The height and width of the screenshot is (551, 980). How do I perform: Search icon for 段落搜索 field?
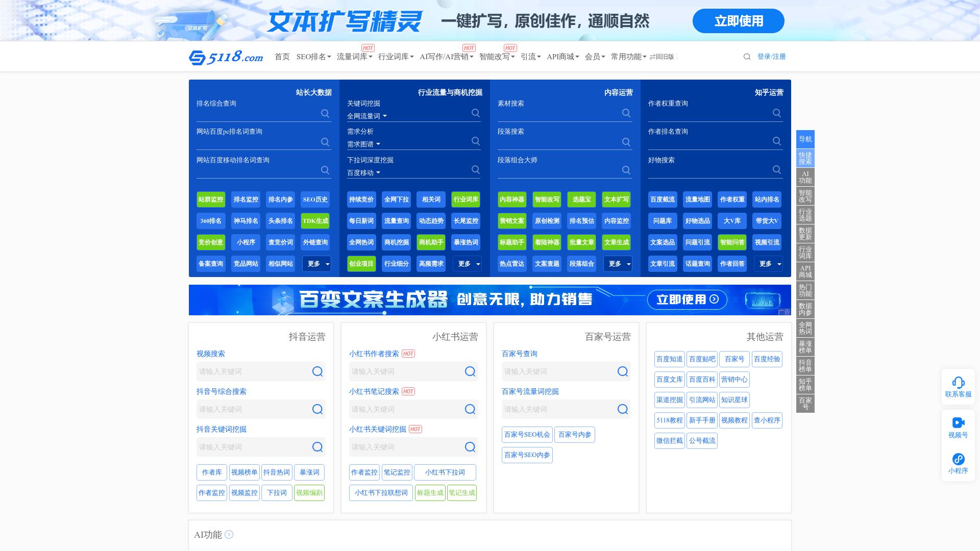click(626, 142)
